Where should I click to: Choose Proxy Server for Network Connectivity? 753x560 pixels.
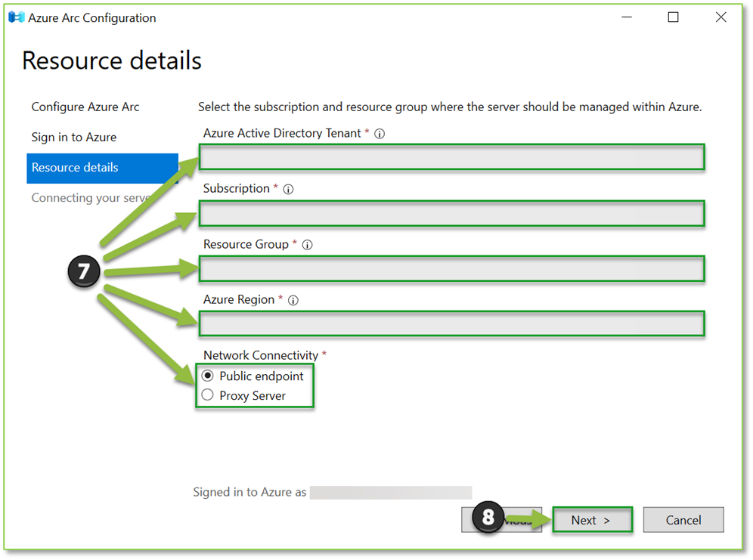[208, 395]
